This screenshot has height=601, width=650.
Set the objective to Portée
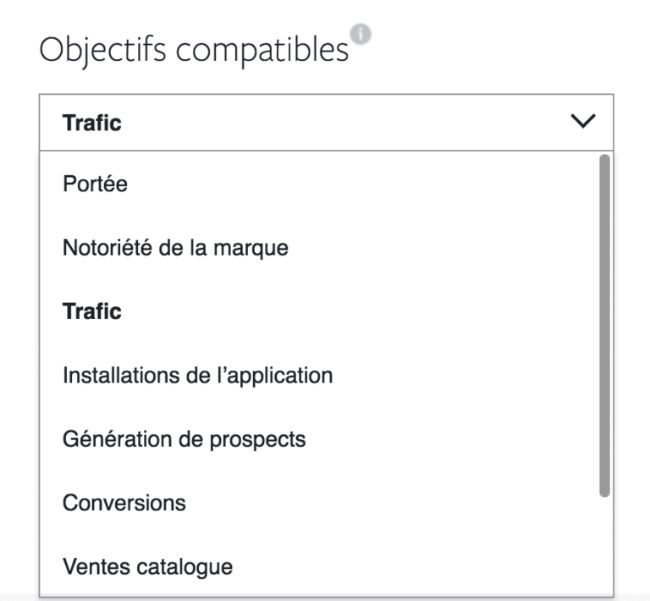coord(95,184)
